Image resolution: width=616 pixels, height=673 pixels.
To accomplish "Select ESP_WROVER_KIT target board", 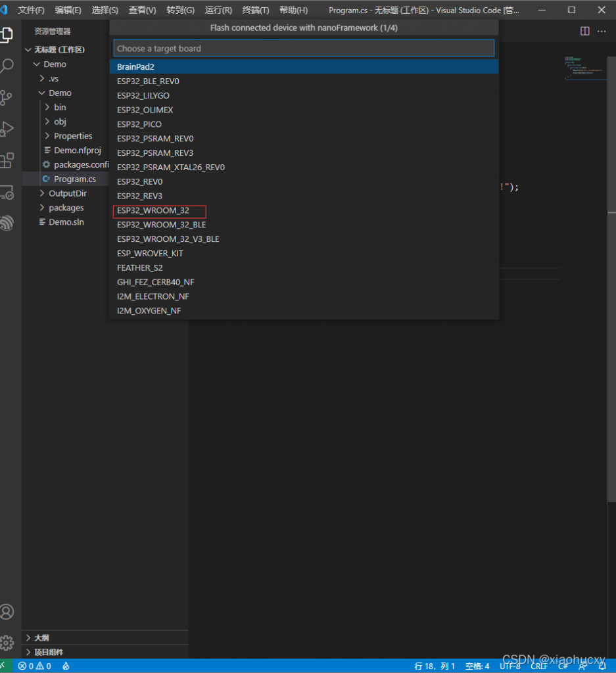I will [x=304, y=254].
